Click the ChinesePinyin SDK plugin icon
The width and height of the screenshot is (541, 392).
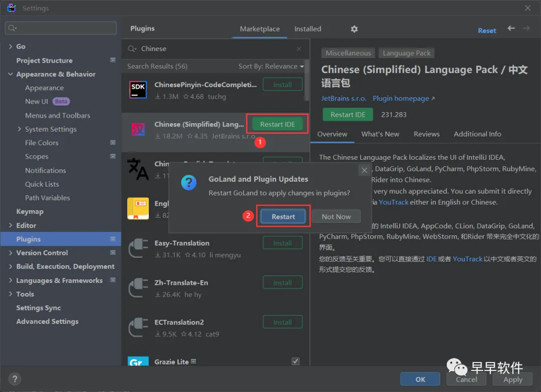coord(138,90)
